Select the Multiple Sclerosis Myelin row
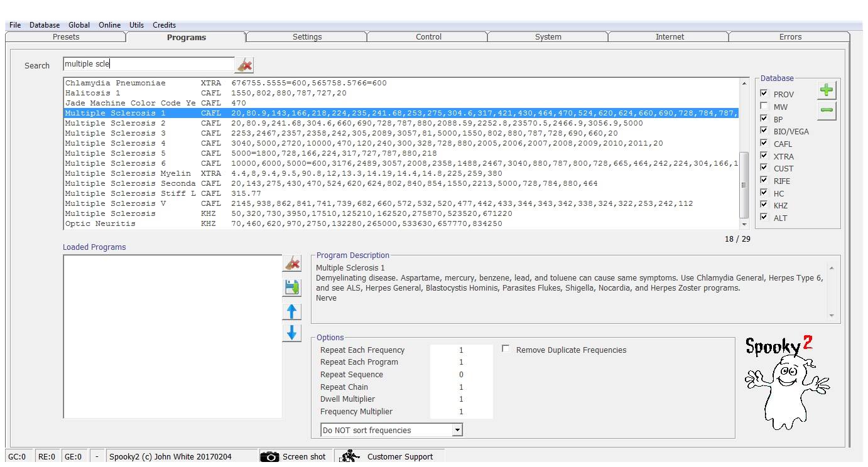The width and height of the screenshot is (868, 467). pos(401,173)
